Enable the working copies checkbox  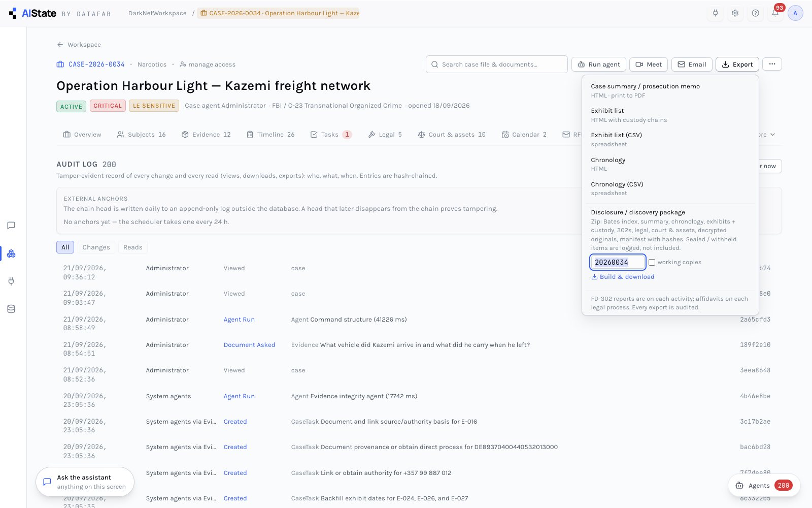(x=652, y=262)
